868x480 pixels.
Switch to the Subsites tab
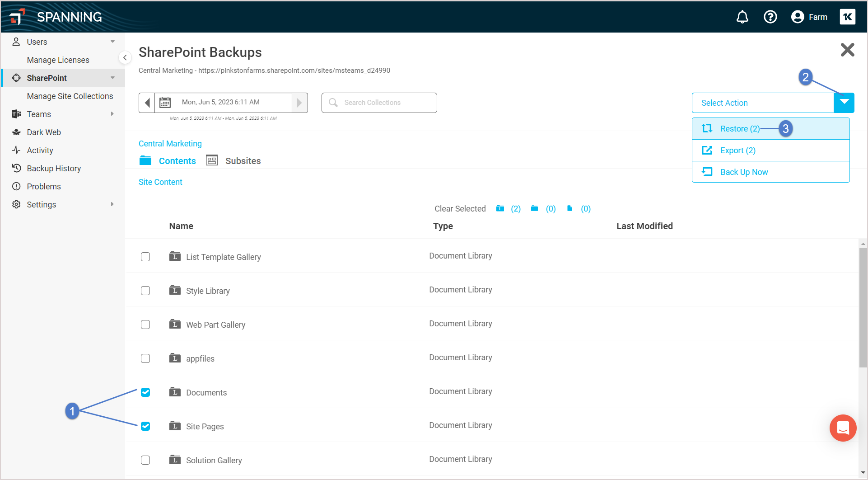[243, 161]
